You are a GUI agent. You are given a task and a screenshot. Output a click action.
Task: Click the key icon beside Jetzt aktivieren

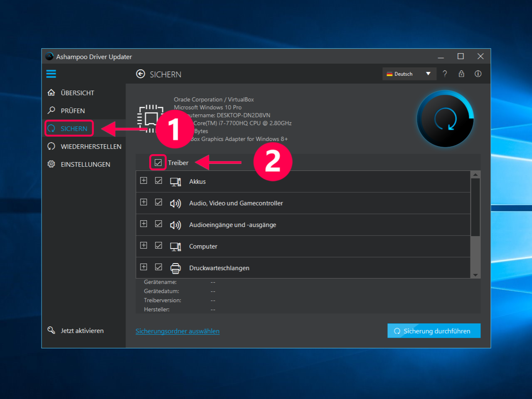pyautogui.click(x=51, y=330)
